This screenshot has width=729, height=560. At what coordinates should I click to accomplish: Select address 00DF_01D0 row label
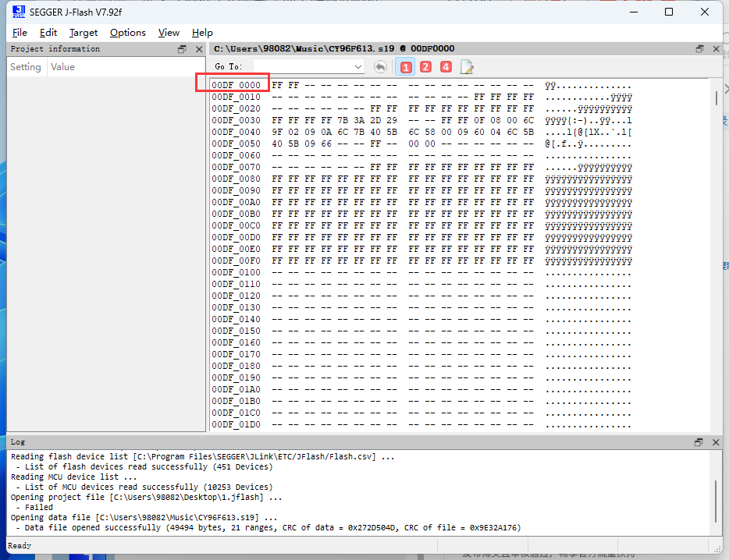tap(236, 424)
